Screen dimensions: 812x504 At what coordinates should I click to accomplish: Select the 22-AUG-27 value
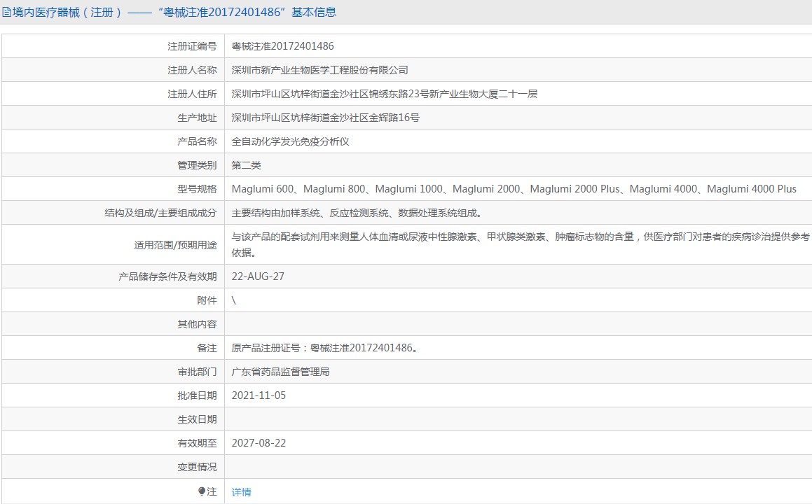tap(258, 276)
